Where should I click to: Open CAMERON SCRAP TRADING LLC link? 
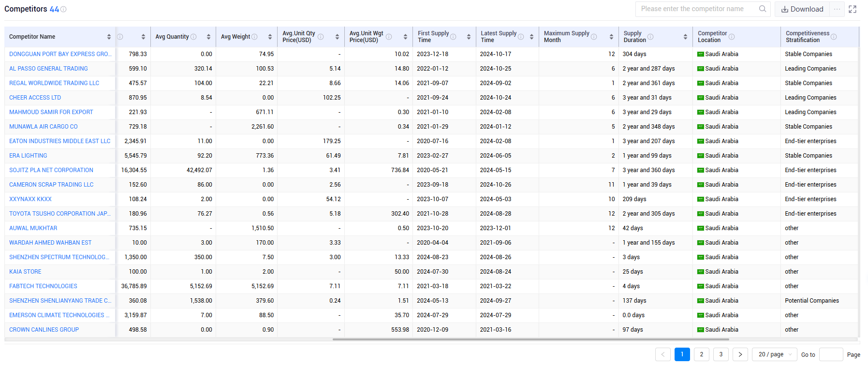[x=51, y=185]
